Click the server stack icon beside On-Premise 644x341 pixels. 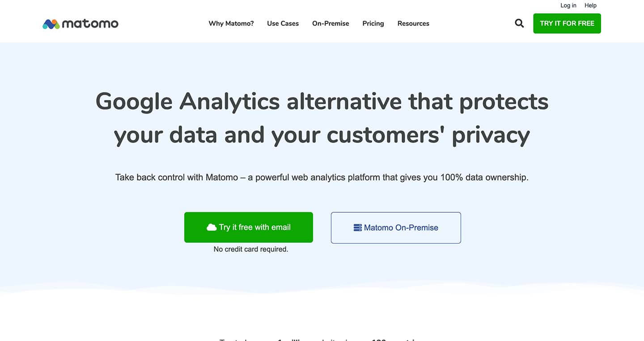[357, 227]
